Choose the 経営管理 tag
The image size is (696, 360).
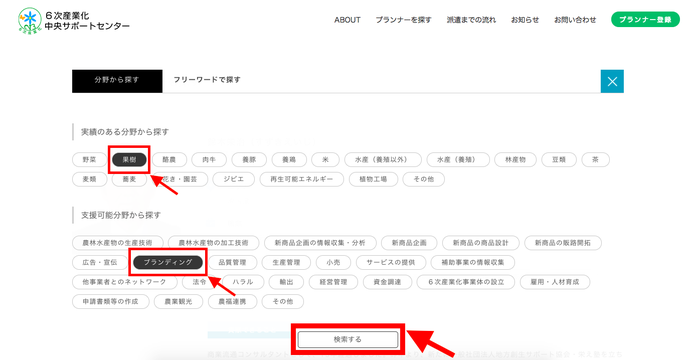tap(333, 282)
